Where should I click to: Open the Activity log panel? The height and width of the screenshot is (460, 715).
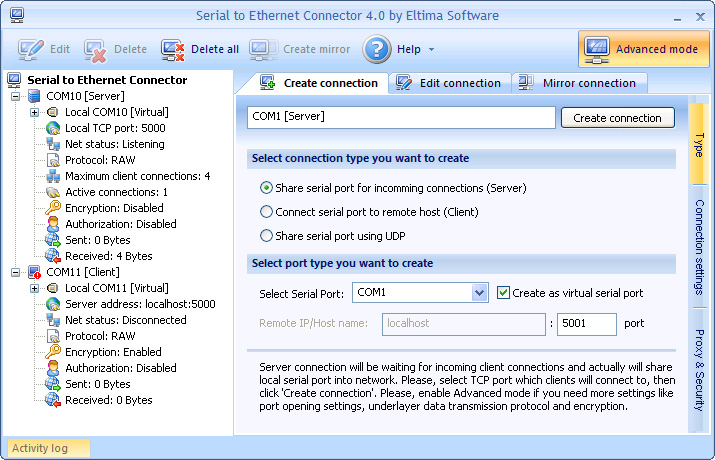48,448
